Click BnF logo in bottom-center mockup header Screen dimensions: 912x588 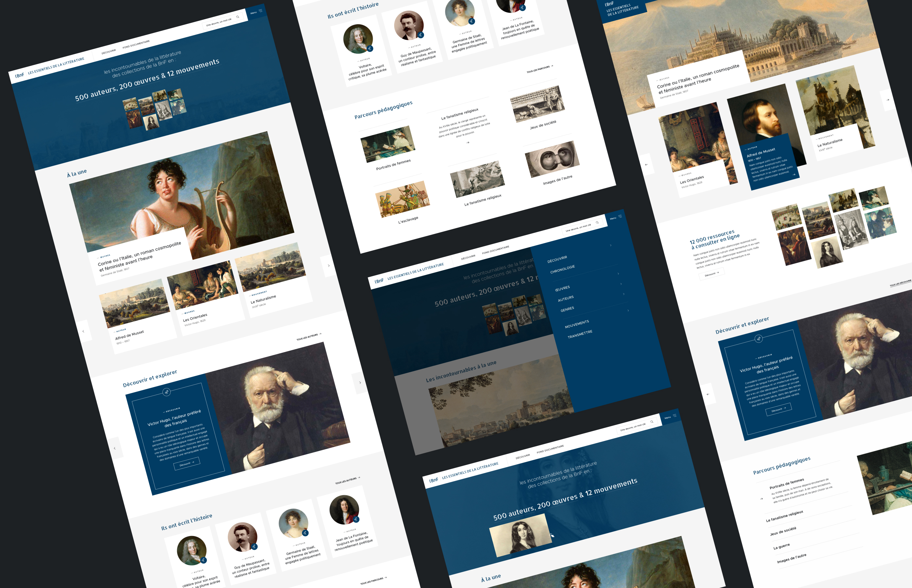coord(434,480)
